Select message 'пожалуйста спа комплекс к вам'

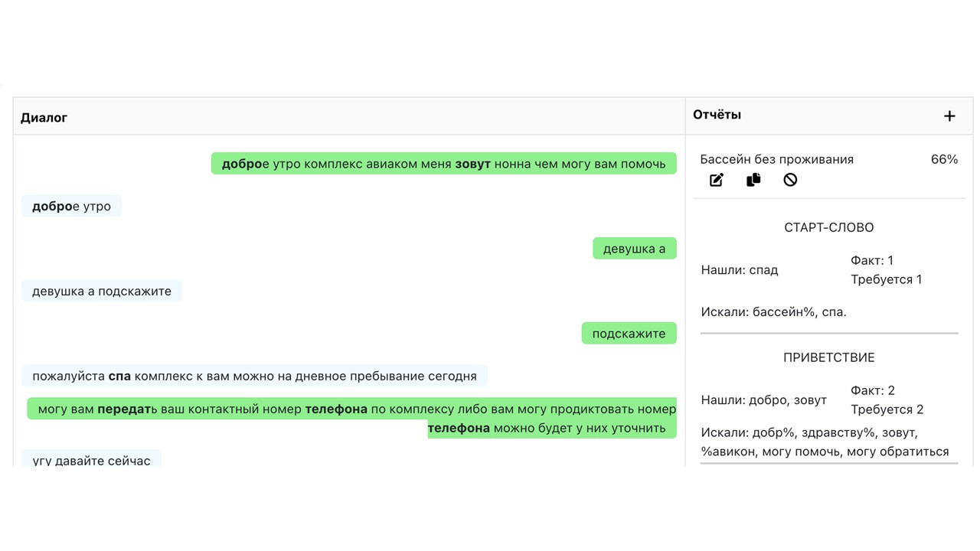pos(254,376)
